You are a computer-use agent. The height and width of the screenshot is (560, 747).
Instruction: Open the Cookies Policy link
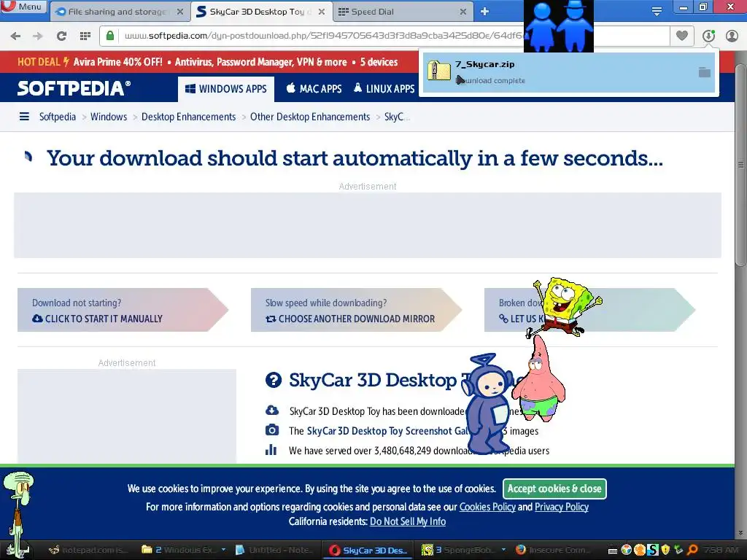(x=487, y=507)
